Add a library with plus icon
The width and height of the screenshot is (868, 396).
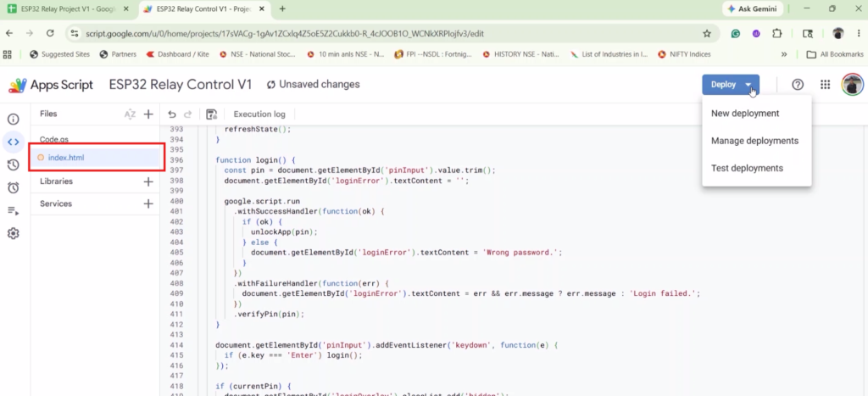click(x=148, y=181)
